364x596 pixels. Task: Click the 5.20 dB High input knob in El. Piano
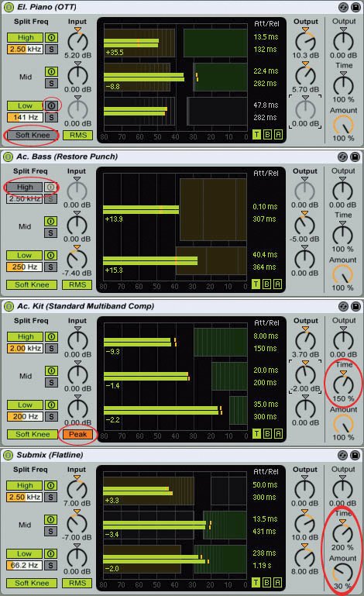(77, 41)
